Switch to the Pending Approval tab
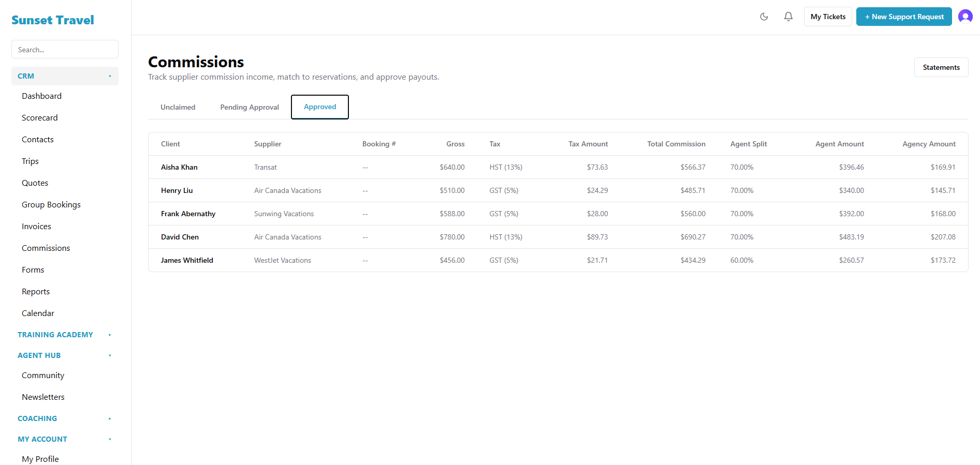This screenshot has width=980, height=465. point(250,107)
